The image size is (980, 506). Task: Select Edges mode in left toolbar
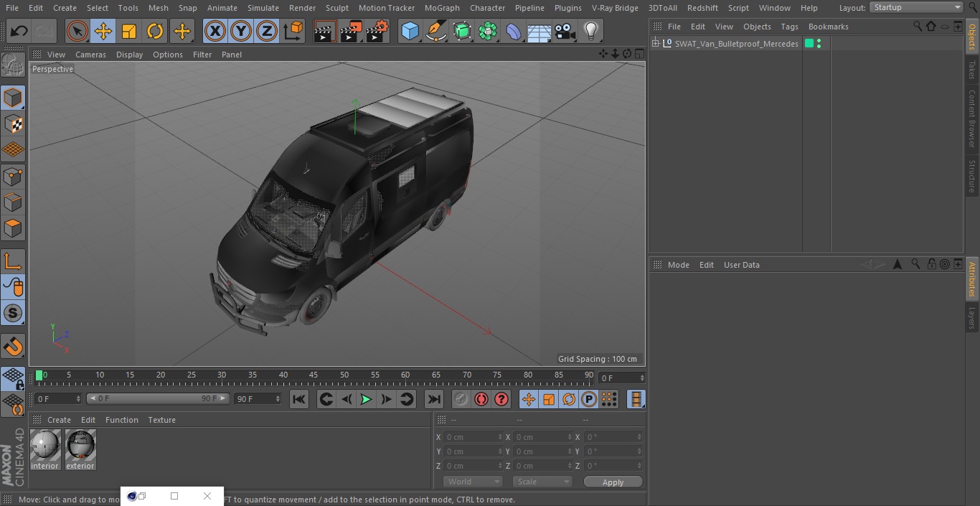click(13, 202)
